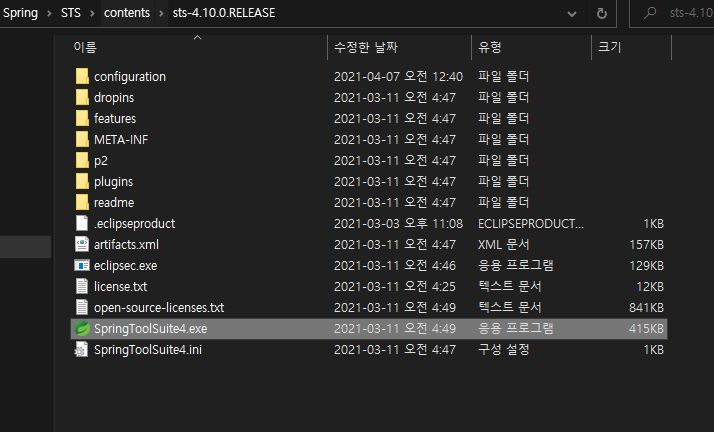The width and height of the screenshot is (714, 432).
Task: Click the 415KB size cell
Action: pyautogui.click(x=646, y=329)
